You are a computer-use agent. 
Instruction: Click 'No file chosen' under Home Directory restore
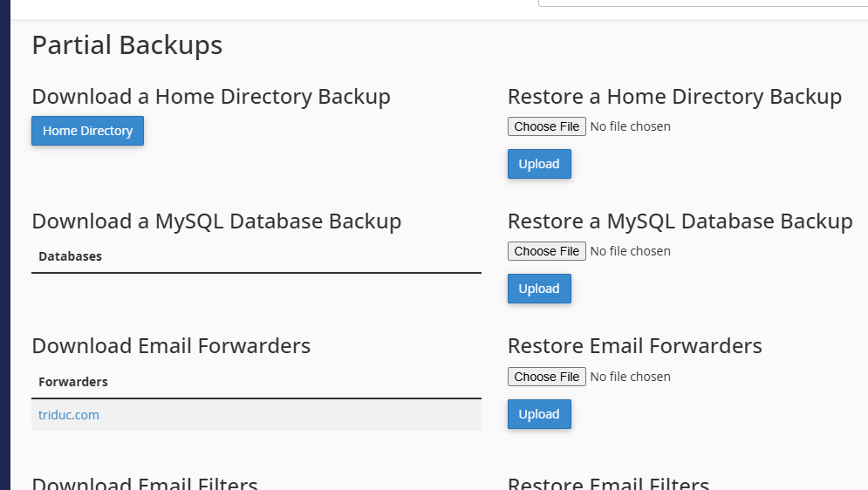(630, 126)
